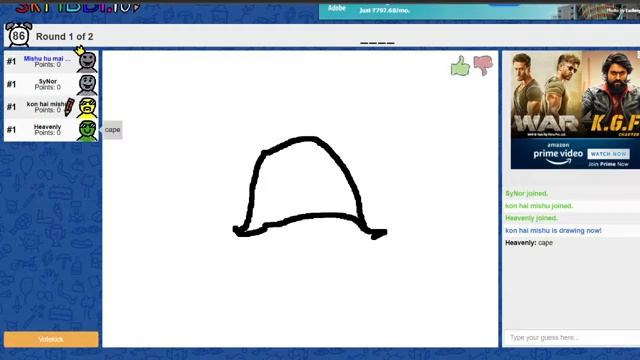Click the 'Round 1 of 2' label
This screenshot has height=360, width=640.
point(64,37)
